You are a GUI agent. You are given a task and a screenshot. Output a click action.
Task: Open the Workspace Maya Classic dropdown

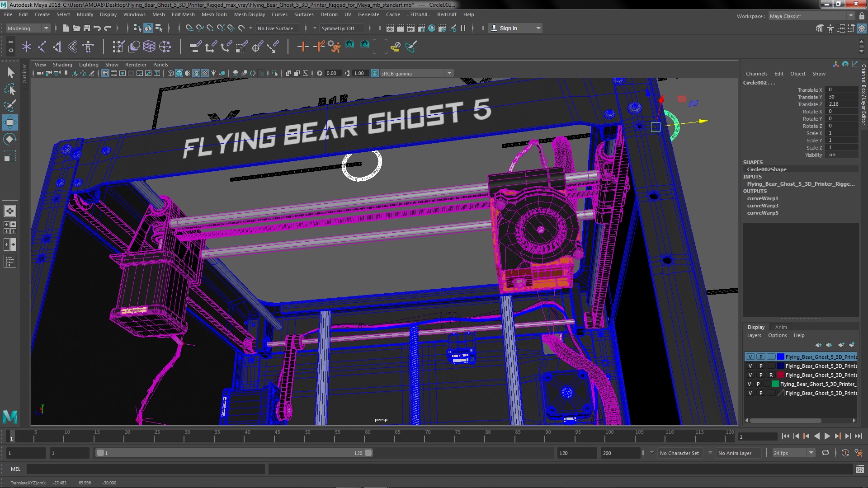coord(812,16)
